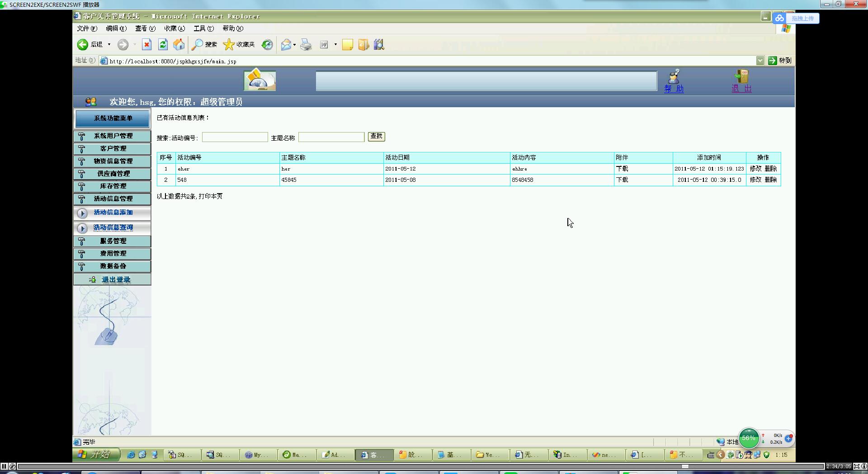
Task: Click the logo image in page header
Action: [x=259, y=80]
